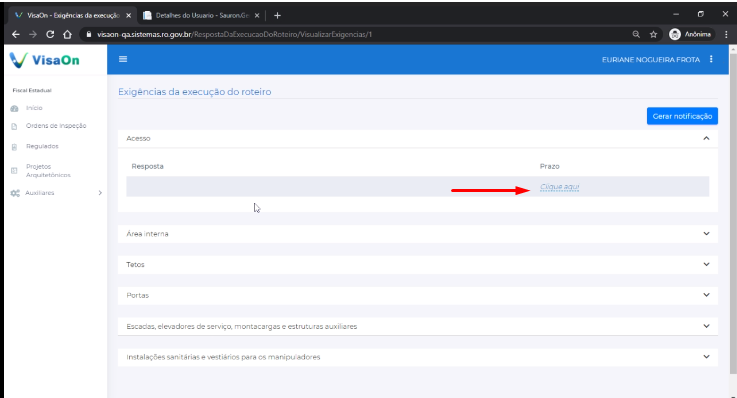The height and width of the screenshot is (398, 737).
Task: Minimize the browser window
Action: pos(676,15)
